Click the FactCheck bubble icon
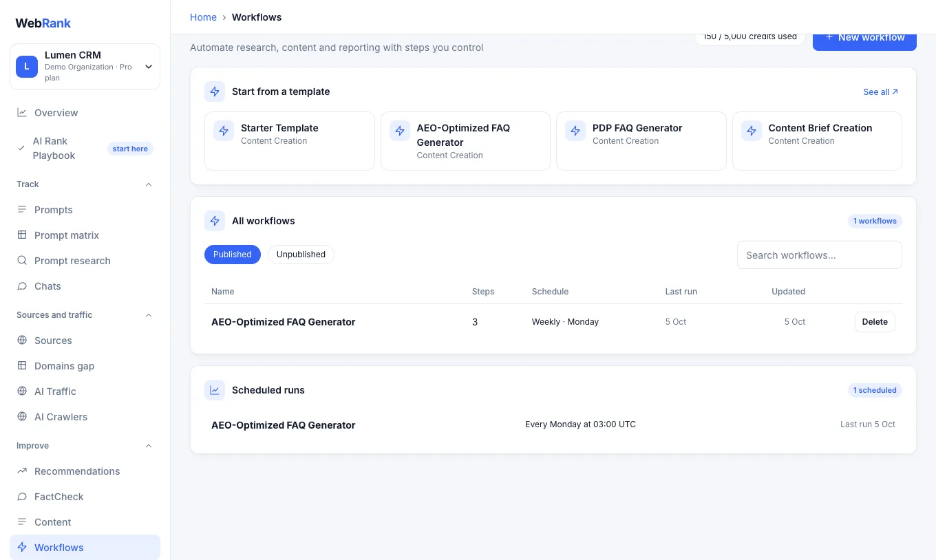936x560 pixels. [x=22, y=497]
